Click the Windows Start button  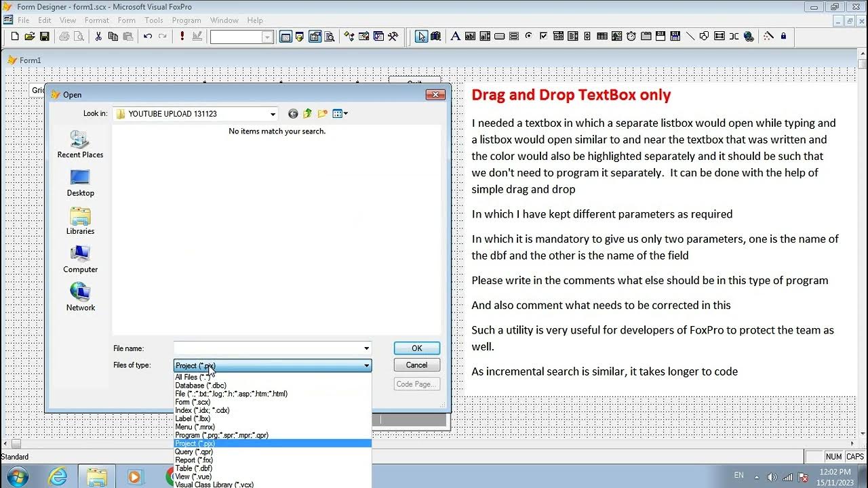point(17,476)
